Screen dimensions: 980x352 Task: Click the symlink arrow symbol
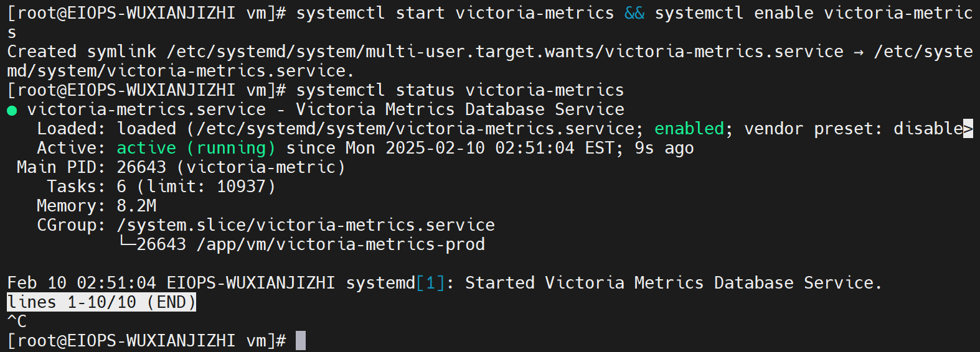[859, 52]
